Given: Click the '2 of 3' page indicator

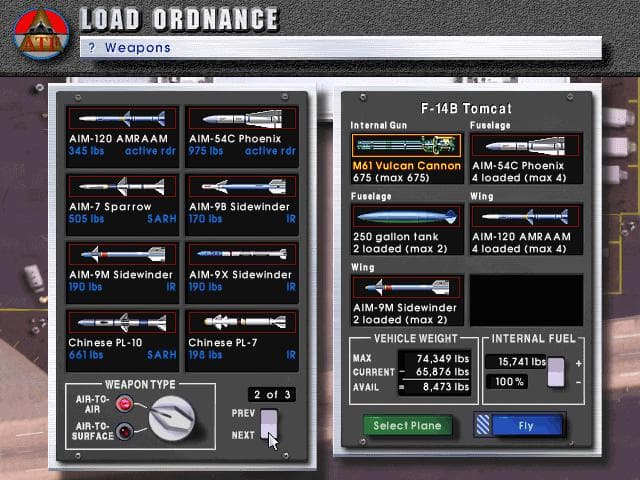Looking at the screenshot, I should click(x=272, y=394).
